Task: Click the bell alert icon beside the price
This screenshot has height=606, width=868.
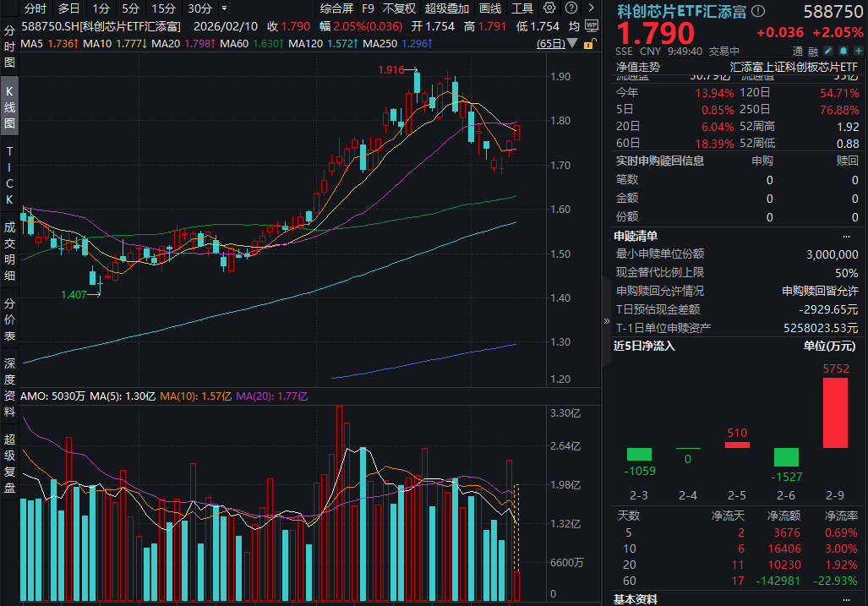Action: tap(842, 50)
